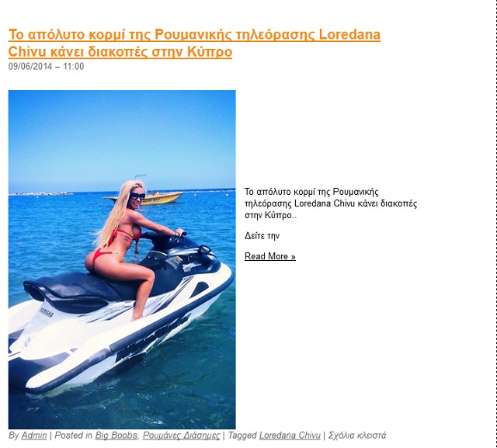Click the 'Δείτε την' text line
Screen dimensions: 497x448
[x=262, y=236]
